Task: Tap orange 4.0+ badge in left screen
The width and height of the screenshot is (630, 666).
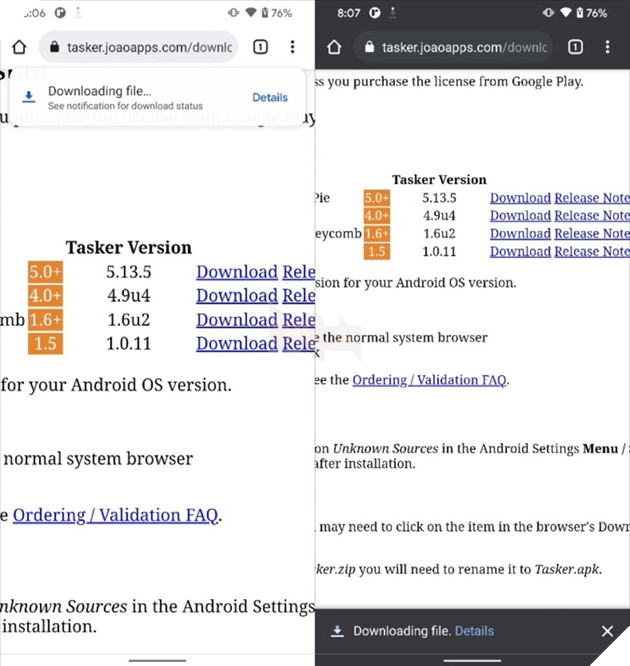Action: pos(45,296)
